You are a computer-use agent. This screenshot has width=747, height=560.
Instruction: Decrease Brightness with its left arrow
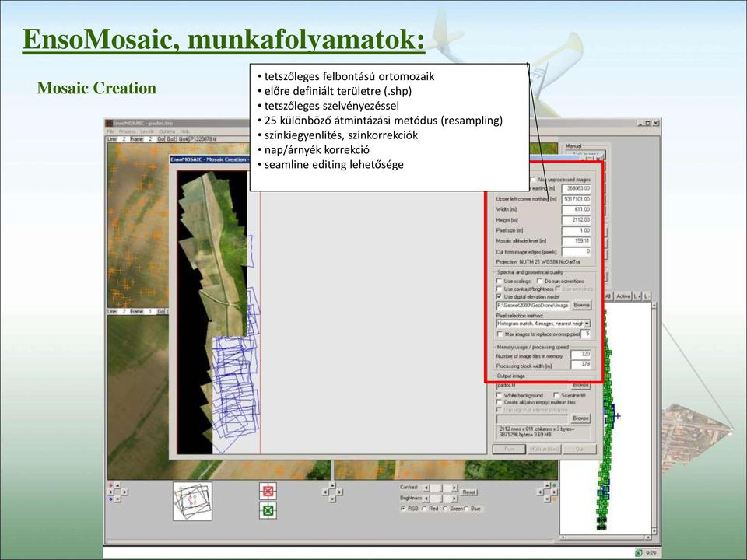click(426, 498)
